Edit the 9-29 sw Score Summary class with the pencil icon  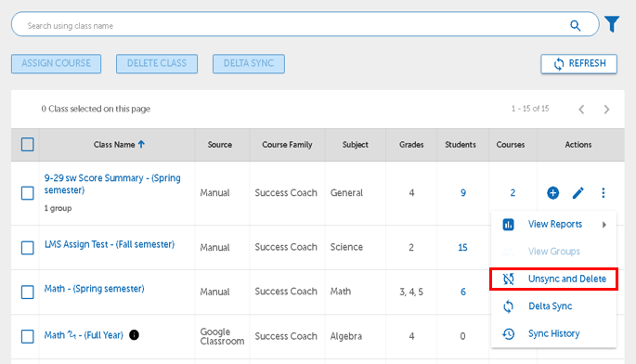point(578,193)
